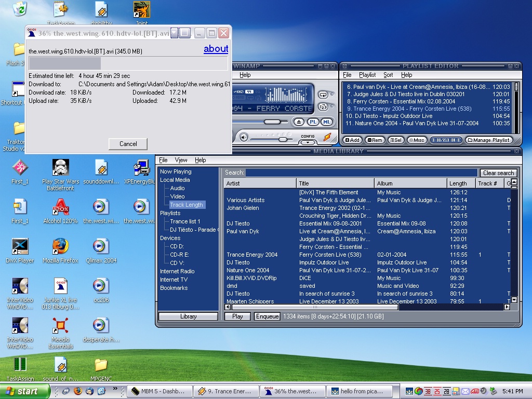Launch Firefox from Quick Launch bar
The image size is (532, 399).
(78, 391)
